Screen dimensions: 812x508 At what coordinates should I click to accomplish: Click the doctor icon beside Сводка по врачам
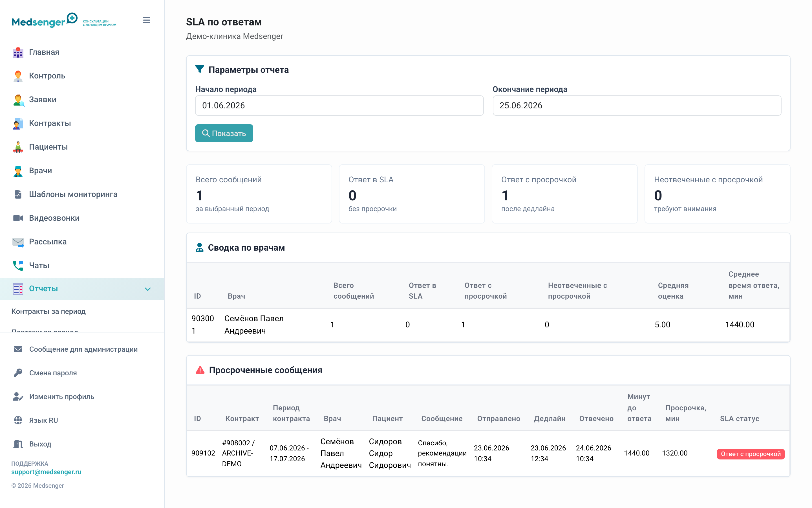tap(199, 248)
